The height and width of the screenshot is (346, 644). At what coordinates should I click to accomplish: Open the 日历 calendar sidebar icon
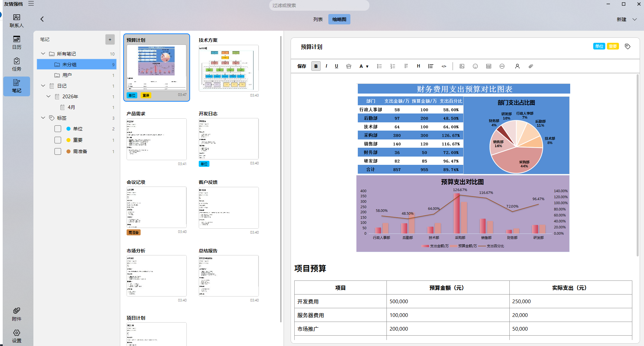tap(16, 42)
